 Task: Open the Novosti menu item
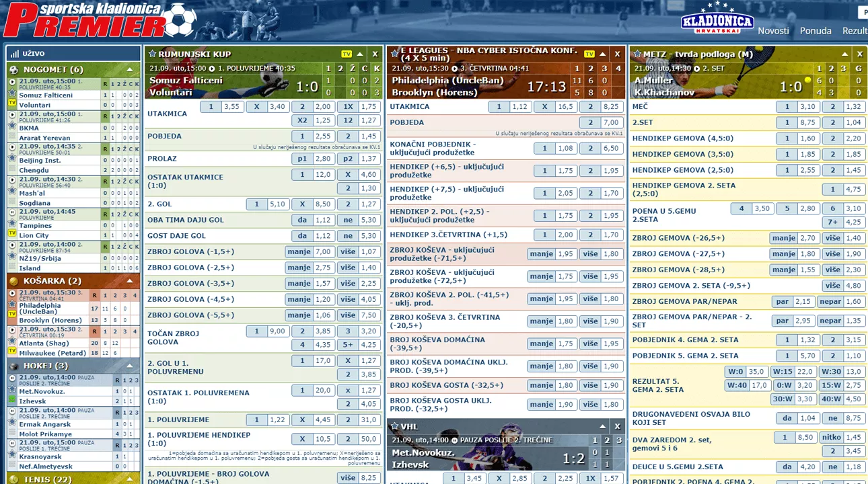773,31
